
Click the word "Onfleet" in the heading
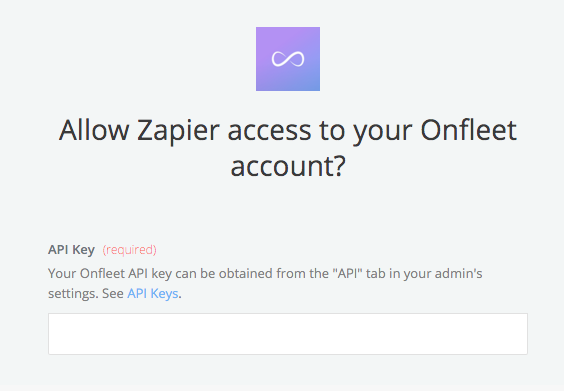pos(469,130)
